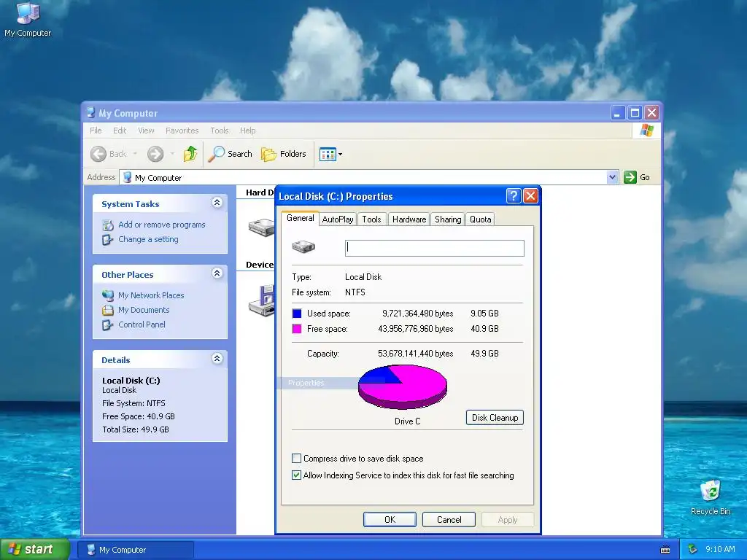Click the Disk Cleanup button
The image size is (747, 560).
click(x=495, y=418)
